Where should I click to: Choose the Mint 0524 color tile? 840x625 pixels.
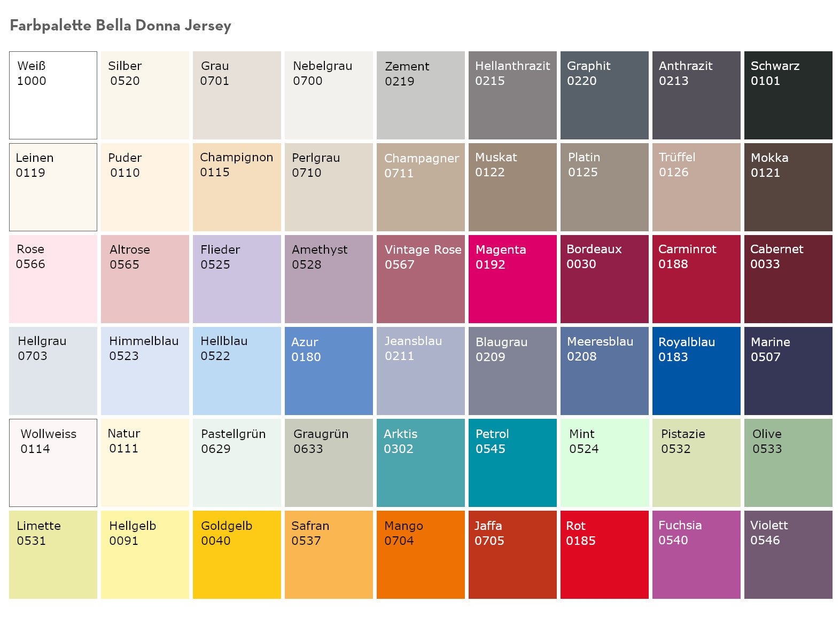coord(604,463)
